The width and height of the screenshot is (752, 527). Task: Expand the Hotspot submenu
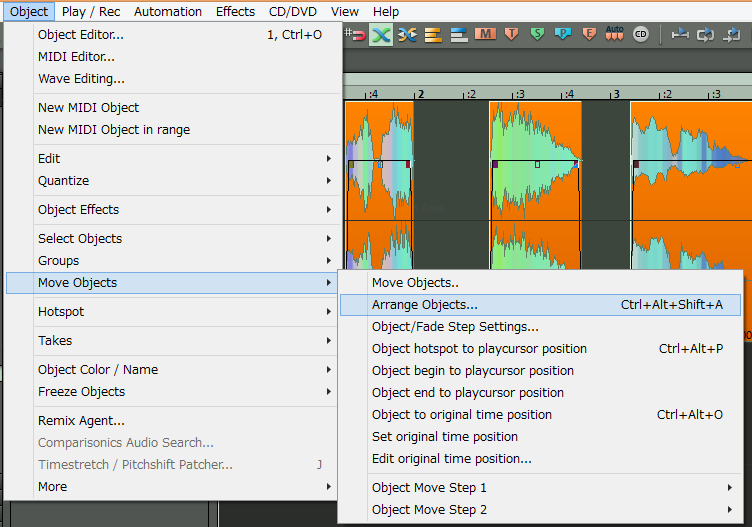coord(173,312)
